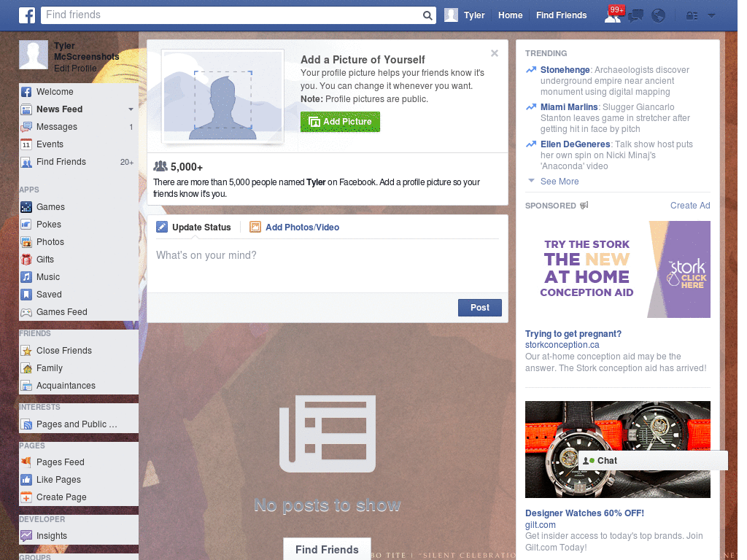
Task: Open the Pokes icon
Action: pos(26,225)
